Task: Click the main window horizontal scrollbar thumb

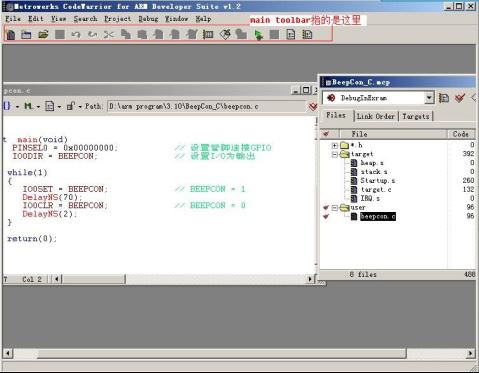Action: click(x=221, y=353)
